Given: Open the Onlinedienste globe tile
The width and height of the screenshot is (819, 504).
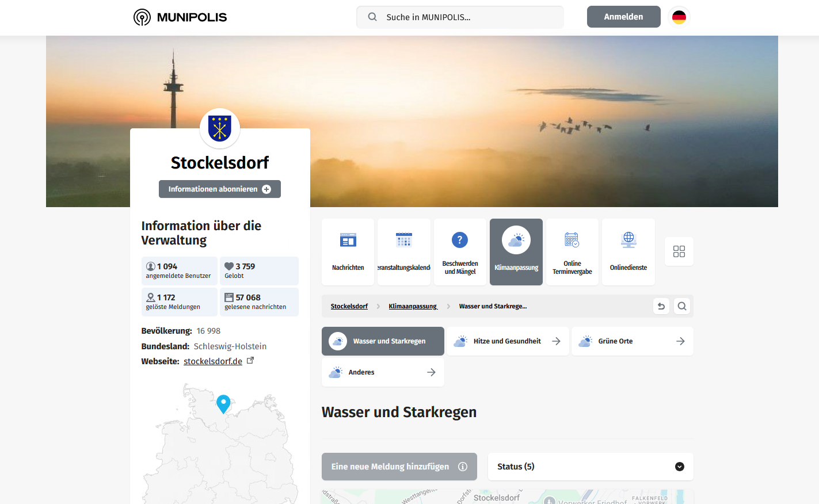Looking at the screenshot, I should tap(628, 252).
